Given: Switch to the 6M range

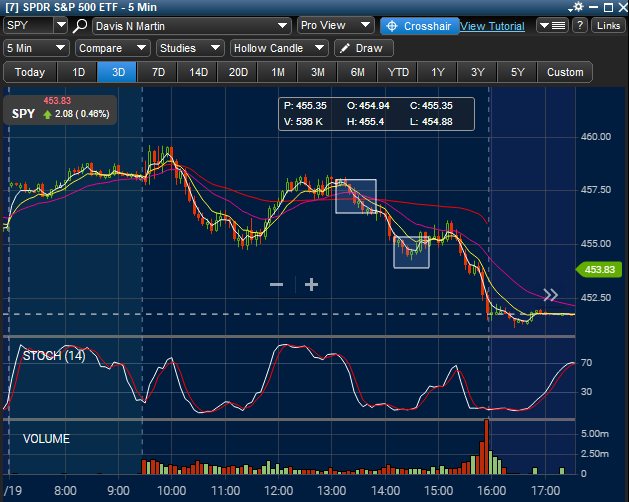Looking at the screenshot, I should coord(357,72).
